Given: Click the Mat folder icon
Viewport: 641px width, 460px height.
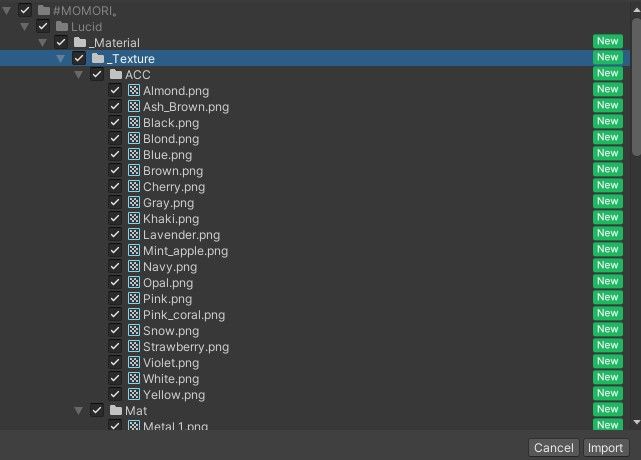Looking at the screenshot, I should point(116,410).
